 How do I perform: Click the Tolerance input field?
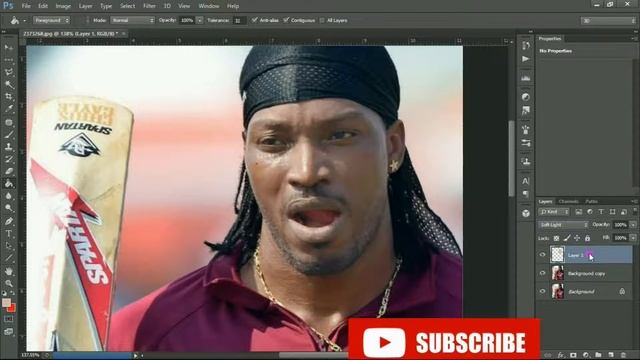[240, 20]
